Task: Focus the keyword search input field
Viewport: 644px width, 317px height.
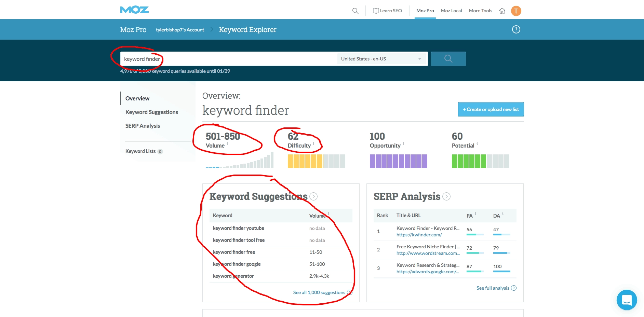Action: click(228, 59)
